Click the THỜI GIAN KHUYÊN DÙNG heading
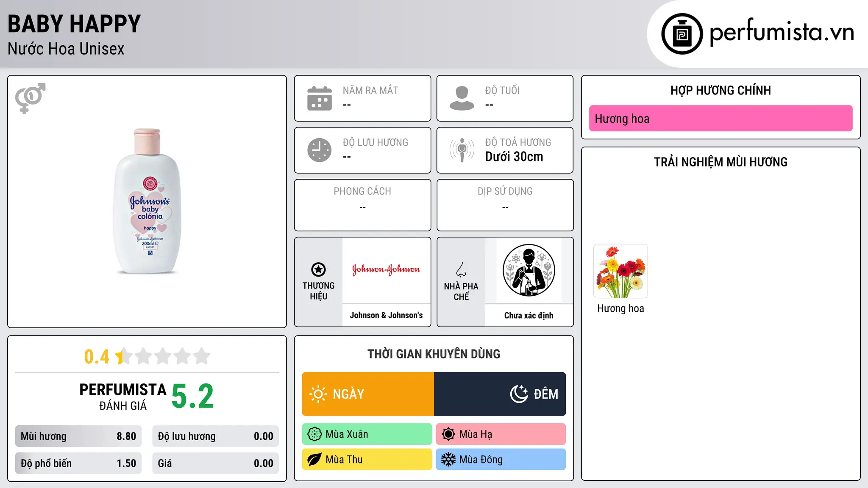868x488 pixels. [x=434, y=354]
